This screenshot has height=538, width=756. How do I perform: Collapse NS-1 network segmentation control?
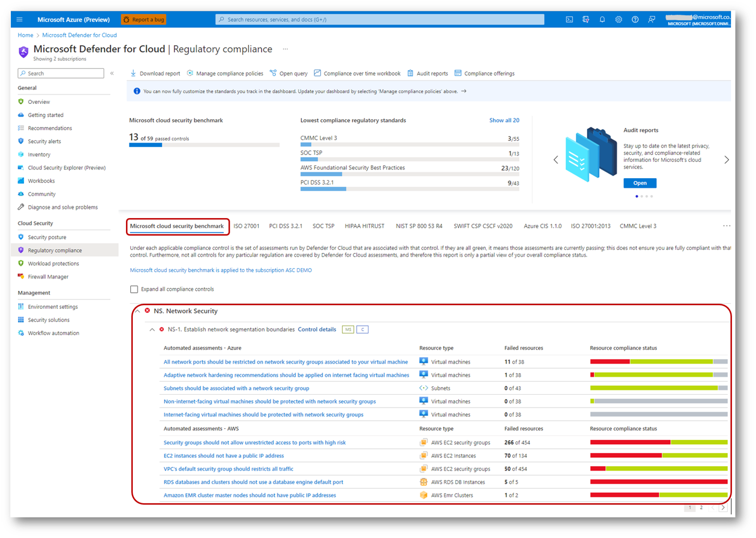(x=152, y=329)
